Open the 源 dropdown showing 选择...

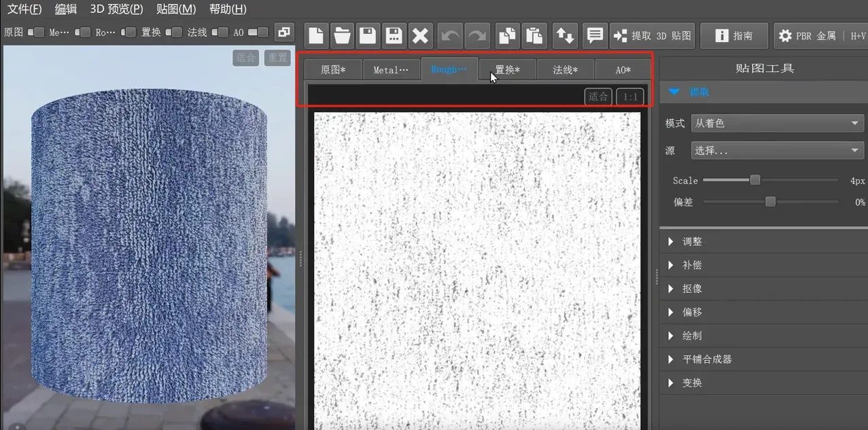[777, 151]
